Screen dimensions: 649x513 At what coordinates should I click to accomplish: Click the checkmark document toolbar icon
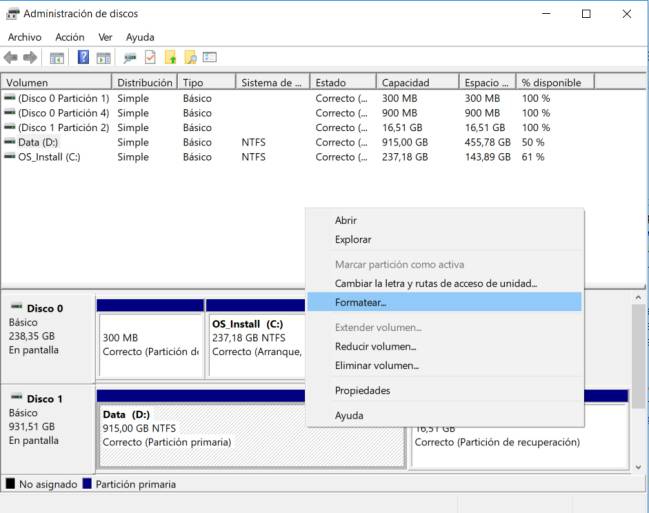pos(150,57)
